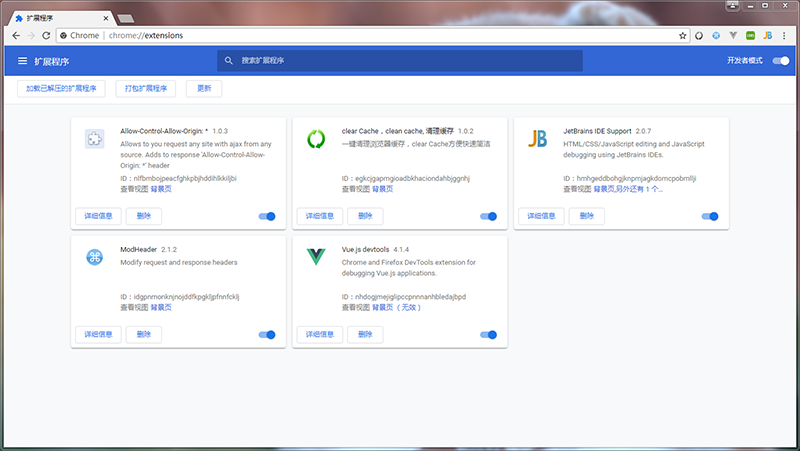Reload the extensions page
The width and height of the screenshot is (800, 451).
46,35
